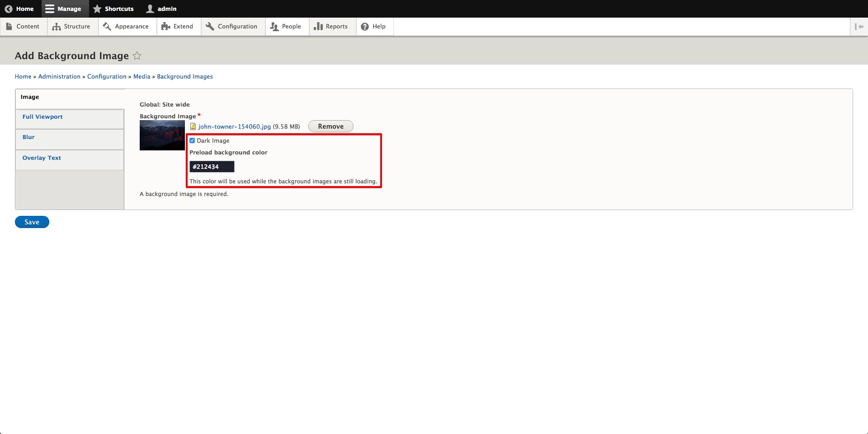Image resolution: width=868 pixels, height=434 pixels.
Task: Click the Configuration wrench icon
Action: (x=210, y=27)
